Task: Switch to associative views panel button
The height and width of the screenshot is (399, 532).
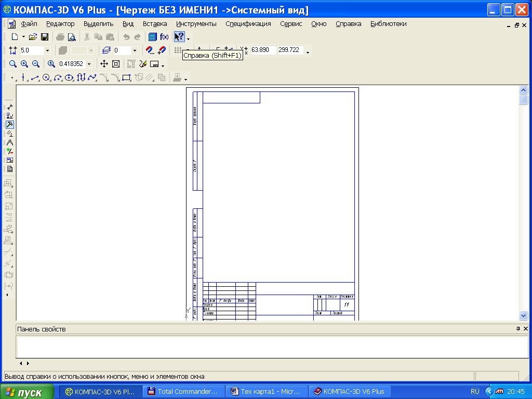Action: [x=9, y=160]
